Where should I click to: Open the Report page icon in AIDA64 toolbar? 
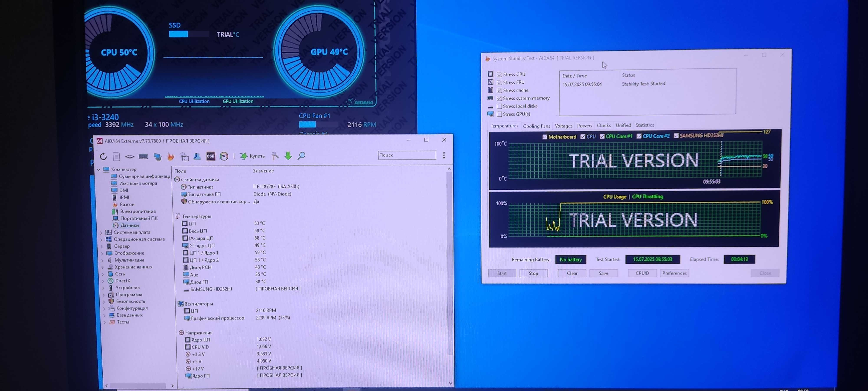point(116,156)
